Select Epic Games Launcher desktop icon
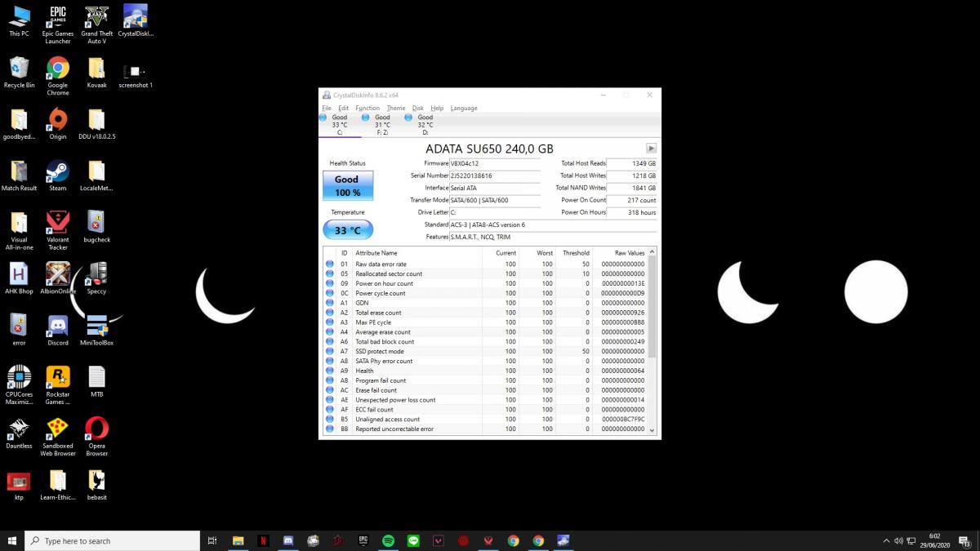 [x=58, y=24]
